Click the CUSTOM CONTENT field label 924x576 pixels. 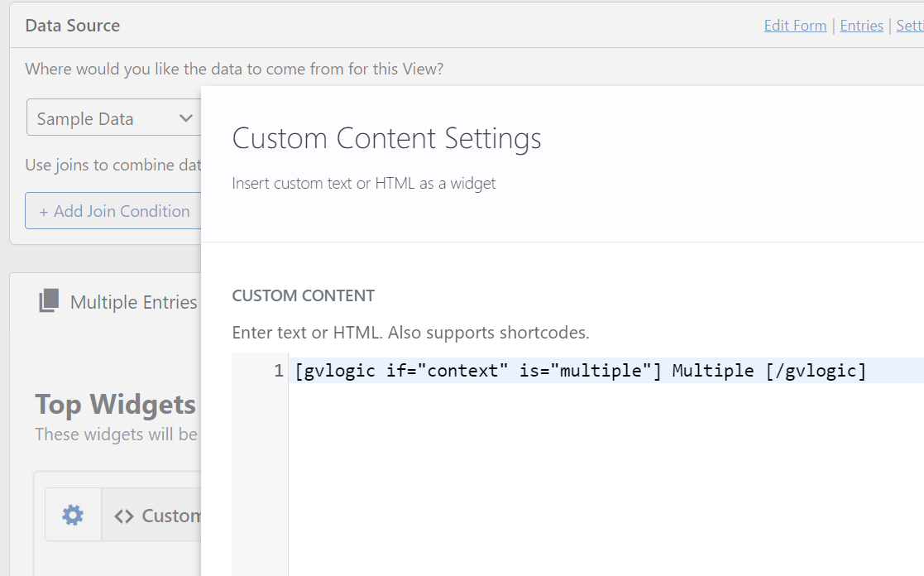[303, 295]
